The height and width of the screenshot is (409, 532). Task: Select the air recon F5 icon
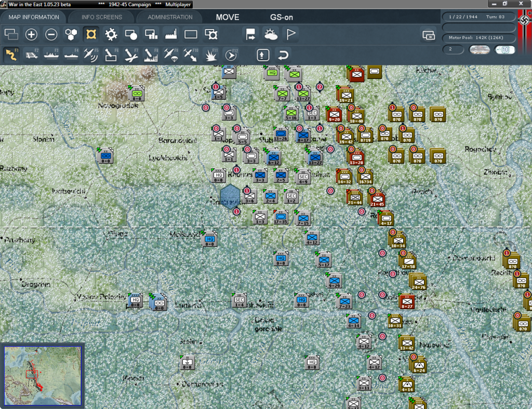pyautogui.click(x=91, y=55)
